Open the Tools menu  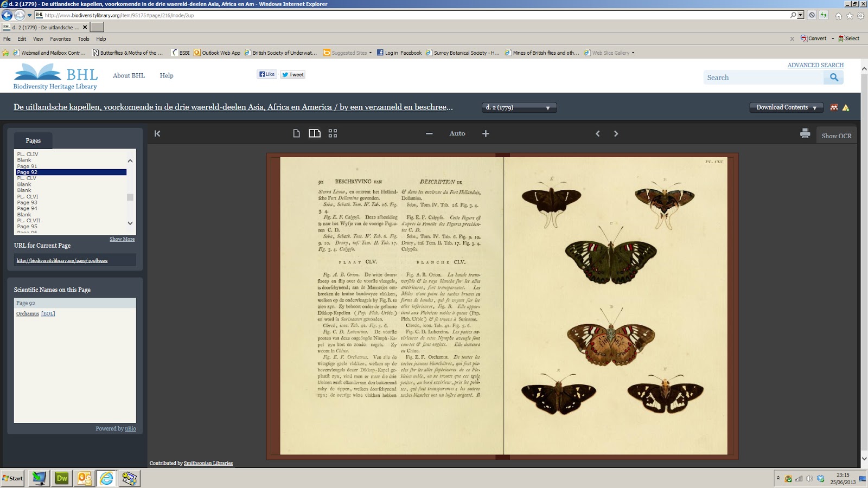point(84,39)
